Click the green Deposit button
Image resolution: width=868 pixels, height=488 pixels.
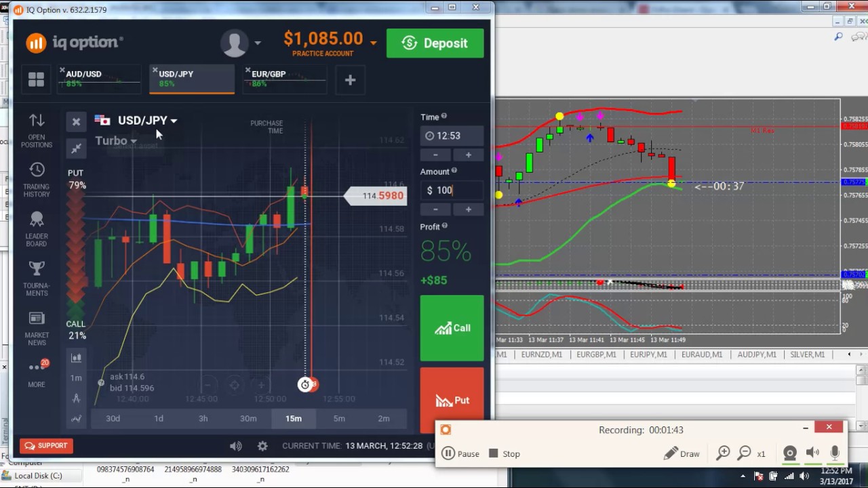[x=435, y=43]
